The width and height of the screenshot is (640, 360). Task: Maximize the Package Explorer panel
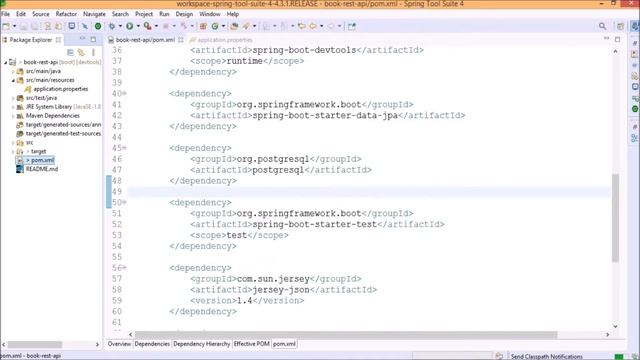[93, 40]
